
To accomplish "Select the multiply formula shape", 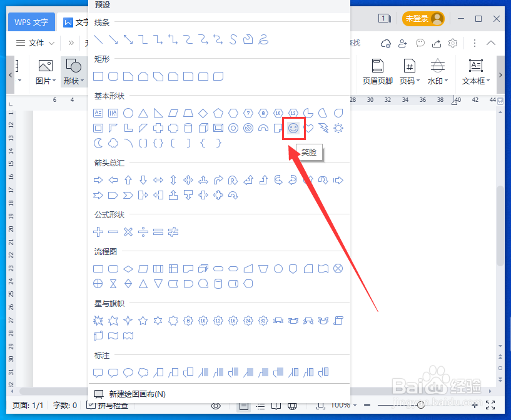I will 128,232.
